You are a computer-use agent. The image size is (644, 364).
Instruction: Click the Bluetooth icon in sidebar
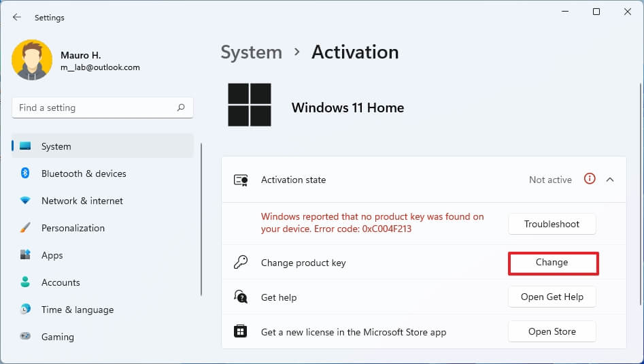pyautogui.click(x=25, y=173)
